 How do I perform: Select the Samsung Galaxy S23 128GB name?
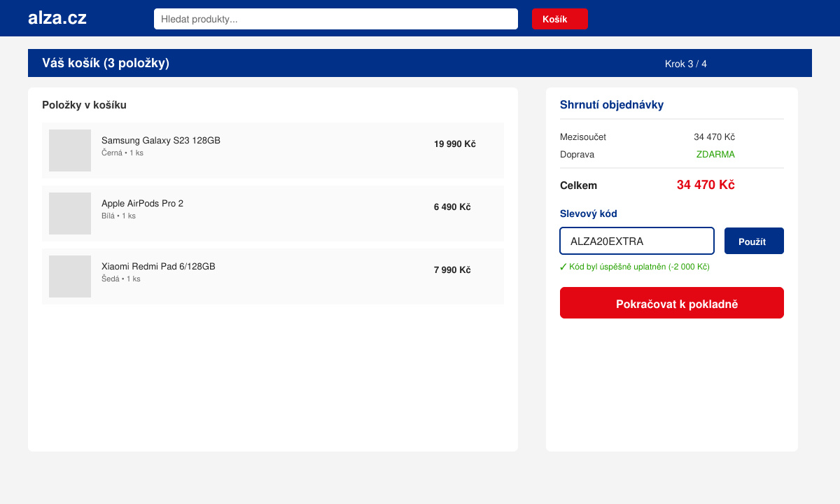pos(161,140)
